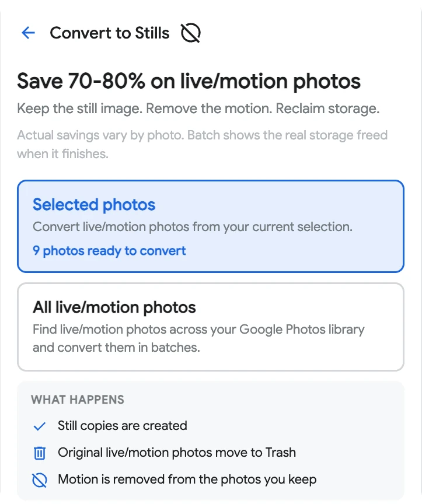Viewport: 422px width, 504px height.
Task: Click Find live/motion photos across Google Photos description
Action: (198, 338)
